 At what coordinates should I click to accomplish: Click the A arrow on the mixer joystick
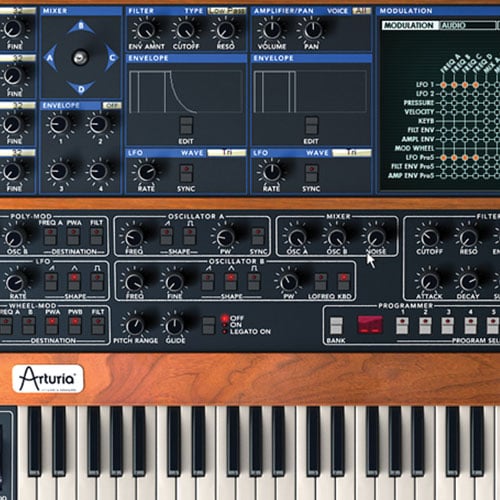coord(51,58)
